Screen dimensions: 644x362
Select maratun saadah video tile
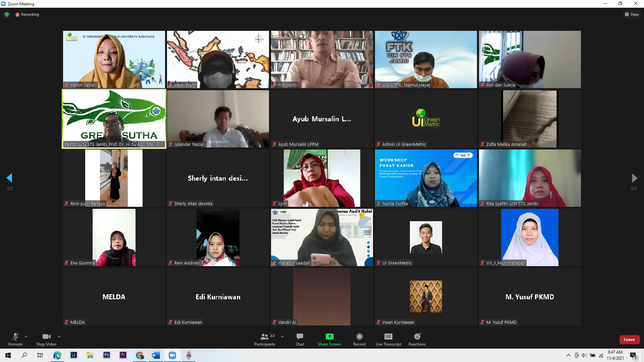tap(322, 238)
